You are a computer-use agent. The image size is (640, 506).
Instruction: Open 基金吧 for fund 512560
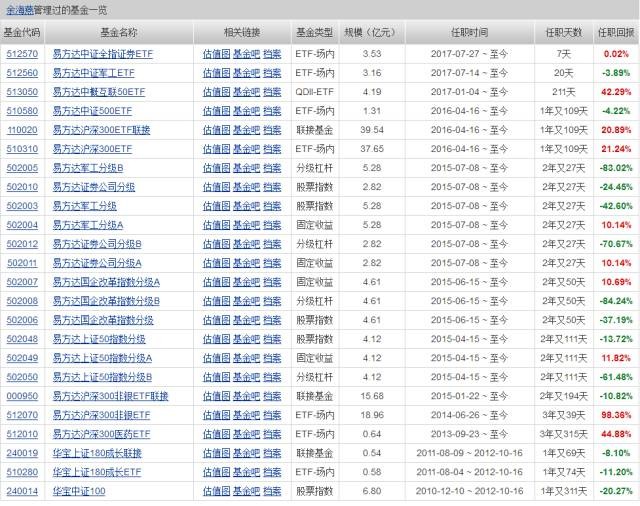tap(246, 73)
